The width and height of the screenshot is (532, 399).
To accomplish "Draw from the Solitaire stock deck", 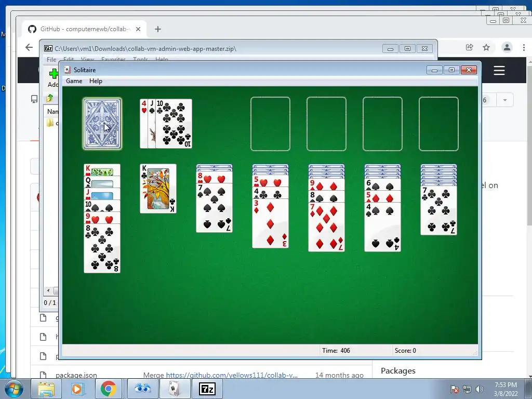I will pyautogui.click(x=102, y=124).
